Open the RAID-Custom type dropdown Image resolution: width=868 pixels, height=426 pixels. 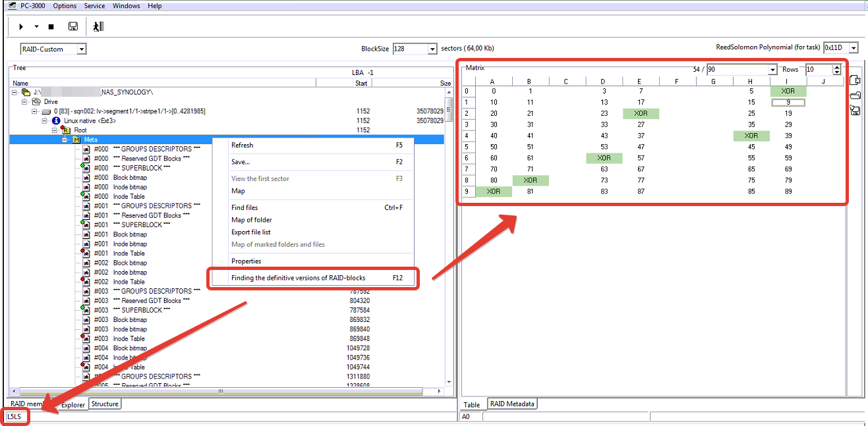[81, 49]
